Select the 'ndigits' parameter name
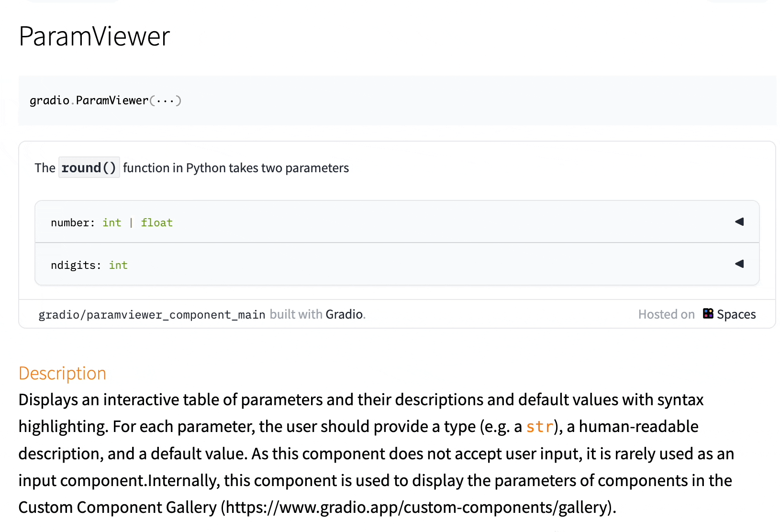Screen dimensions: 780x532 point(73,266)
